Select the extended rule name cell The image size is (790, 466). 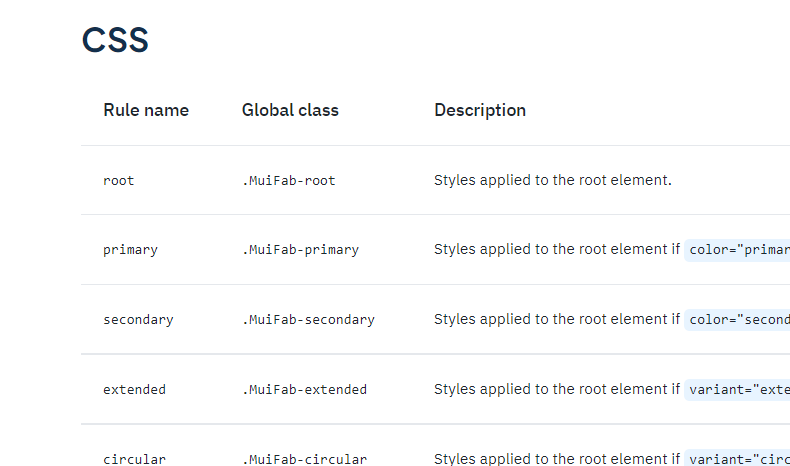[x=135, y=390]
